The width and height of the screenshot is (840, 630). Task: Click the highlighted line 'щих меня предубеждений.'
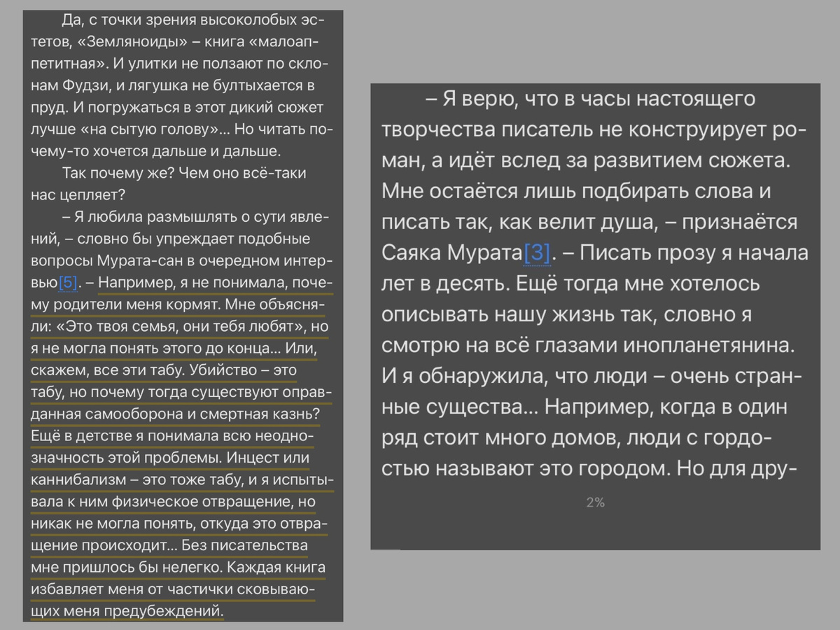point(127,611)
